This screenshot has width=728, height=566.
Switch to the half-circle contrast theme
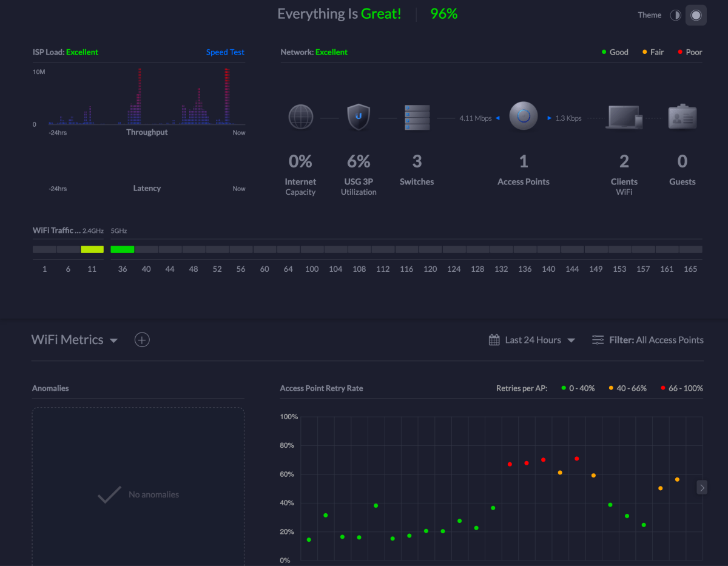pyautogui.click(x=675, y=15)
